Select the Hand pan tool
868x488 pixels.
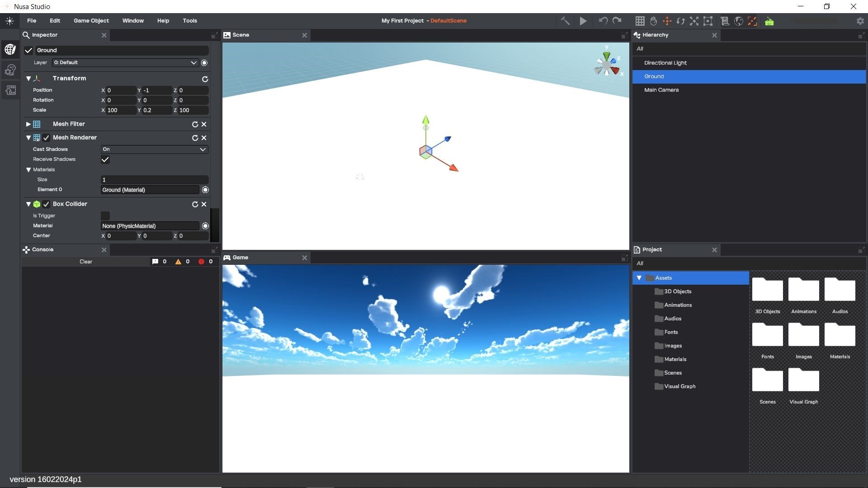pyautogui.click(x=653, y=21)
